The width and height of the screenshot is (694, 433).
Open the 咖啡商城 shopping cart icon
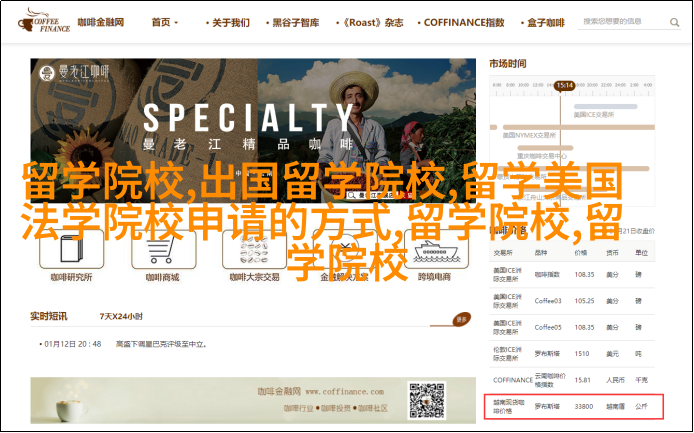[163, 249]
